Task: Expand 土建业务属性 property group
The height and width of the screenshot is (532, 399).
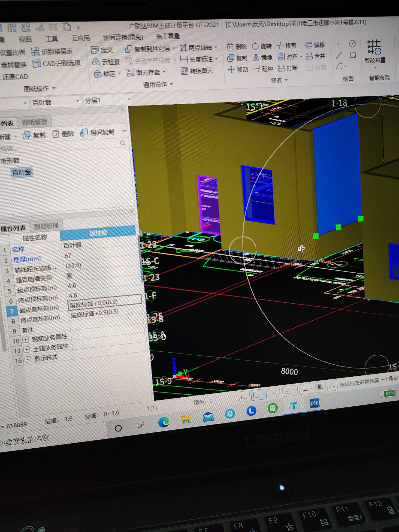Action: pos(27,349)
